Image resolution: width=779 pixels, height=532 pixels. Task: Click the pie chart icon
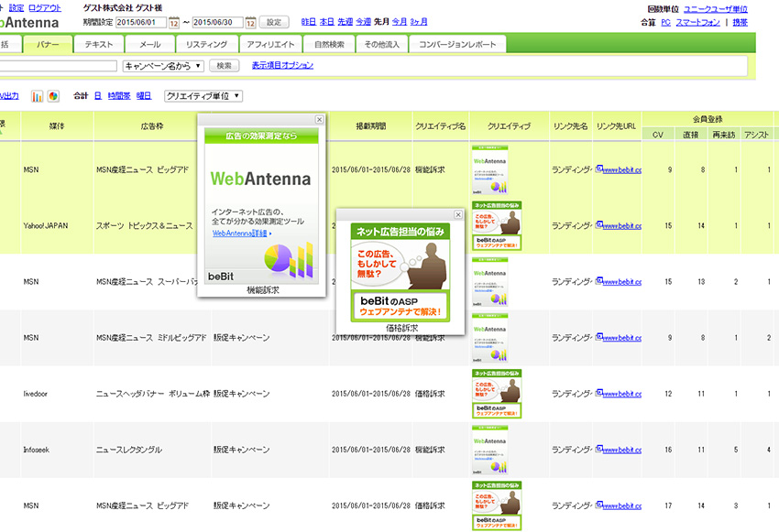[x=53, y=96]
